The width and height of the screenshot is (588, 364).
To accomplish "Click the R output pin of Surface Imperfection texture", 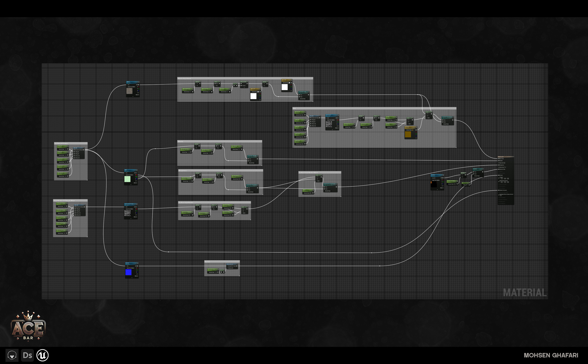I will click(x=137, y=209).
